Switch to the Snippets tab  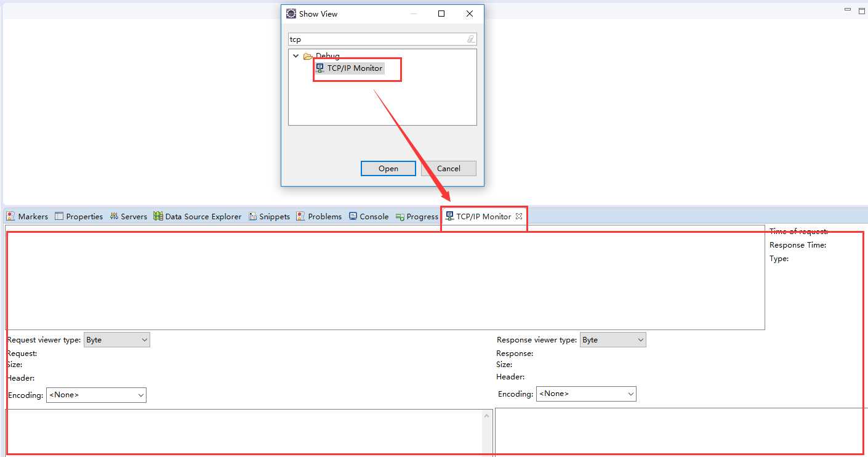point(269,216)
